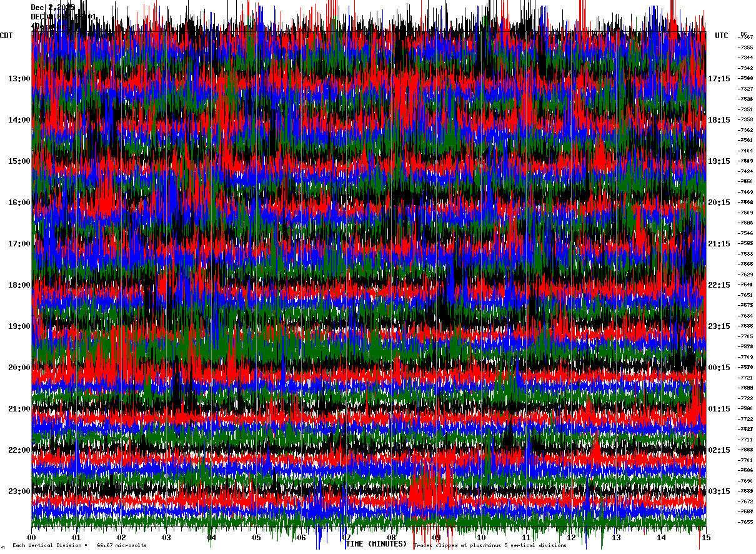Select the 16:00 CDT time label
Screen dimensions: 756x554
(x=19, y=203)
